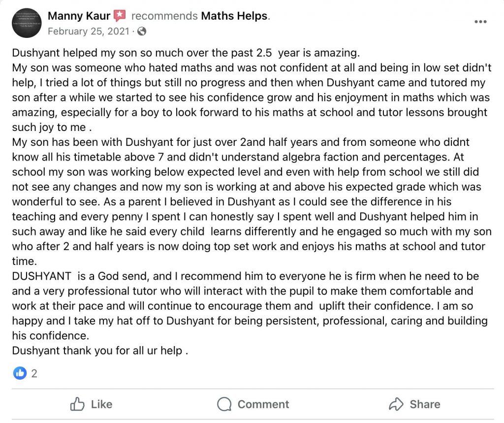Click the red recommendation star badge
Screen dimensions: 504x423
(x=120, y=16)
